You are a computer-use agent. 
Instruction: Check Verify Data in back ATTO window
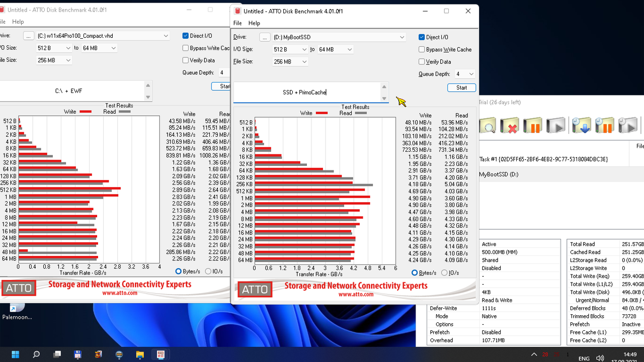[186, 60]
